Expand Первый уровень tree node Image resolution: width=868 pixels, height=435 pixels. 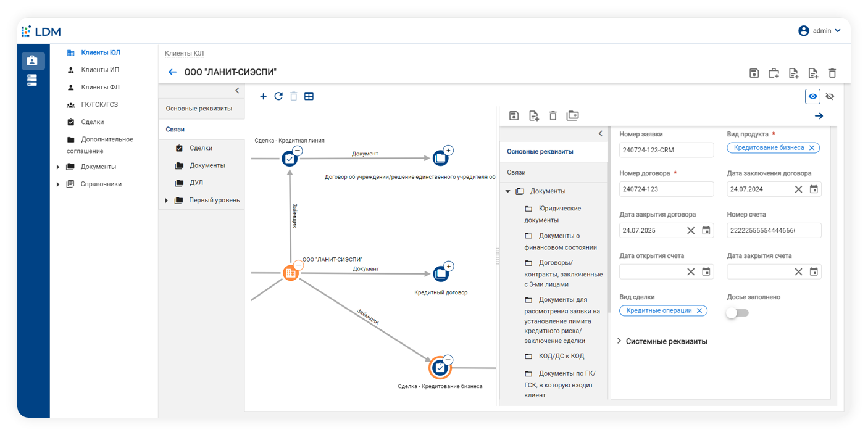[166, 201]
